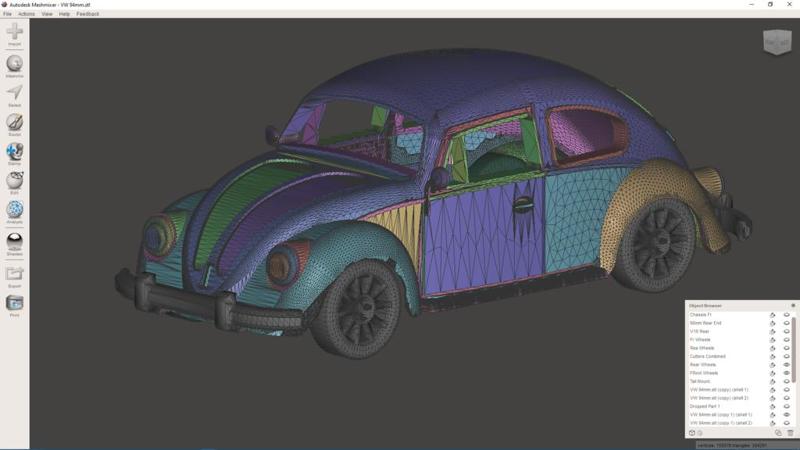Viewport: 800px width, 450px height.
Task: Open the Shaders panel
Action: [x=14, y=241]
